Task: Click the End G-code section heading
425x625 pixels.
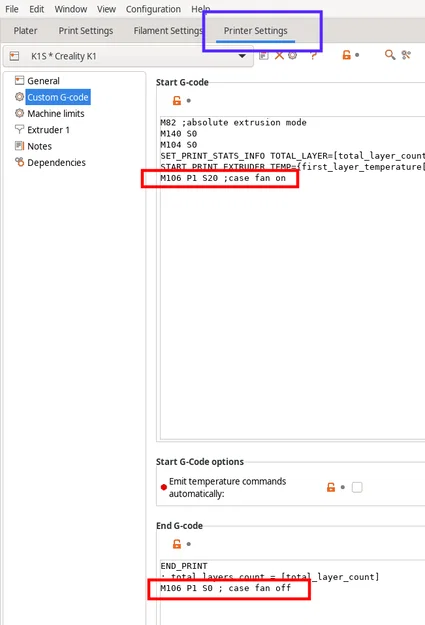Action: pos(179,526)
